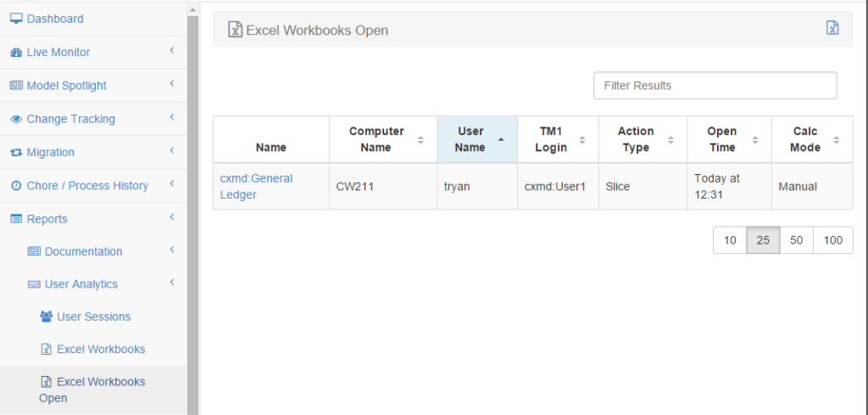Click the User Sessions people icon

point(47,317)
